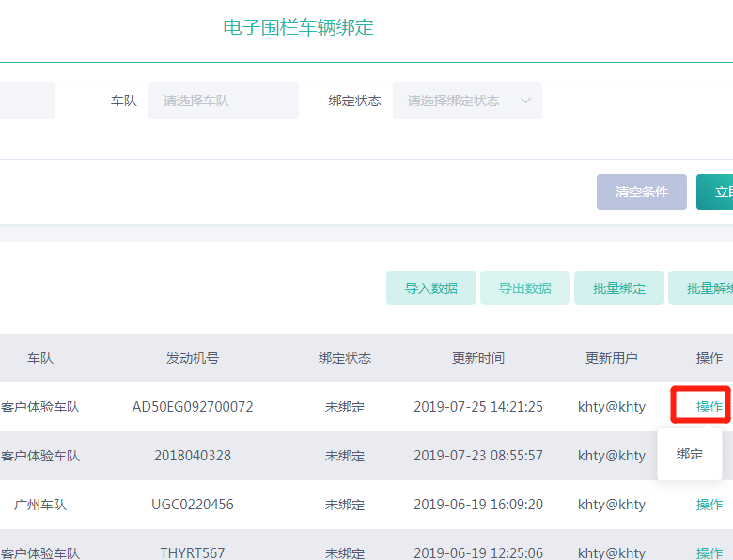
Task: Click the 批量解绑 button
Action: click(705, 288)
